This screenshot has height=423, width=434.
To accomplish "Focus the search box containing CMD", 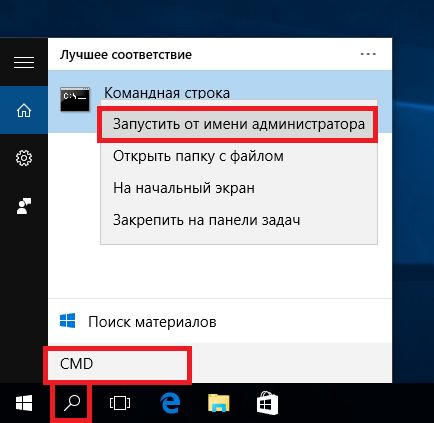I will click(117, 364).
